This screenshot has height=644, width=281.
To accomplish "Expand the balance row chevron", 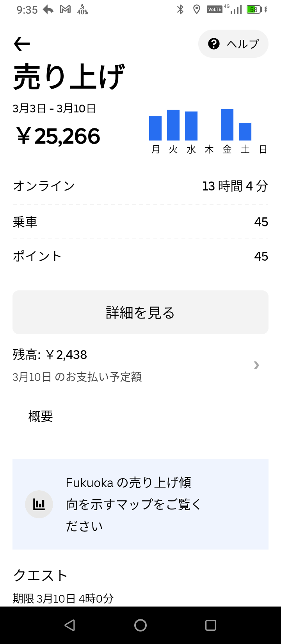I will point(256,365).
